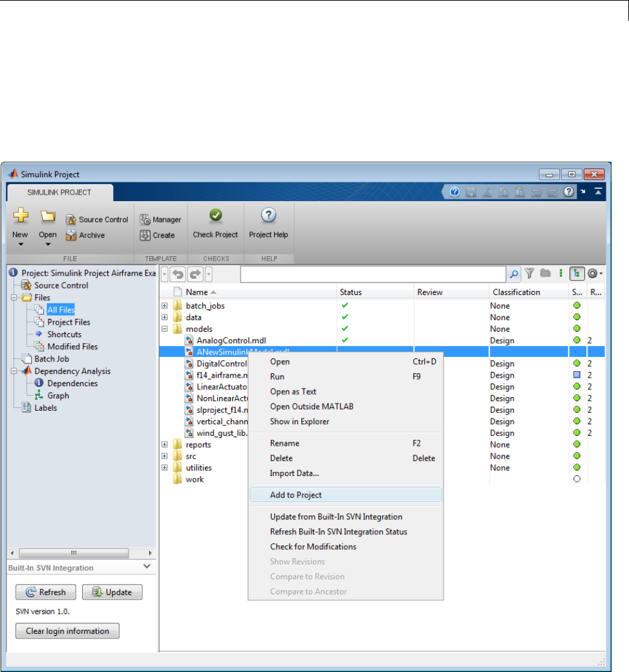Viewport: 629px width, 672px height.
Task: Expand the src folder
Action: (165, 456)
